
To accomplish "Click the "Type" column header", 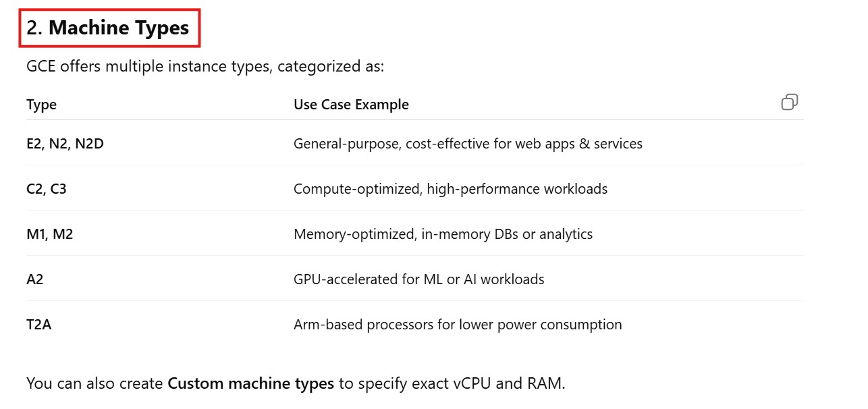I will coord(41,105).
